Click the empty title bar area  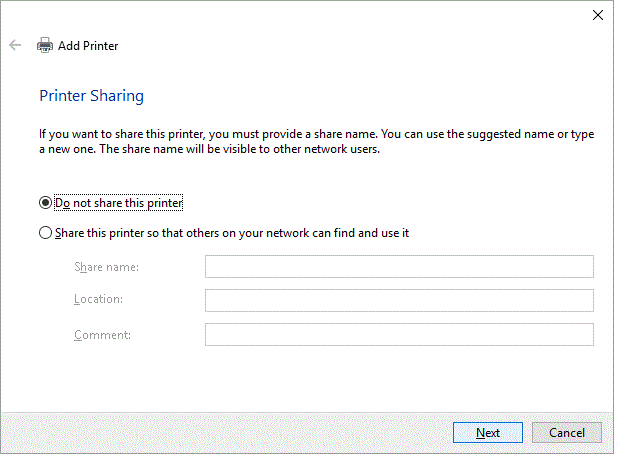pos(300,14)
